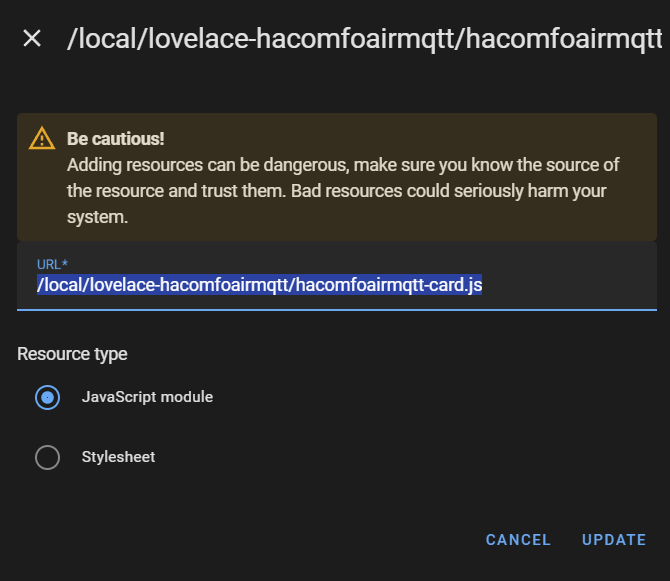Click the 'Resource type' section label
Viewport: 670px width, 581px height.
(72, 354)
